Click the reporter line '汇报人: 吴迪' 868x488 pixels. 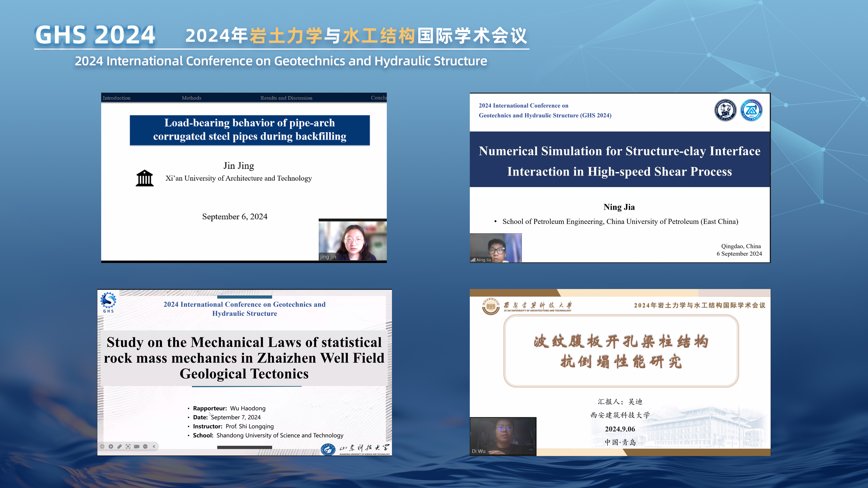point(620,402)
